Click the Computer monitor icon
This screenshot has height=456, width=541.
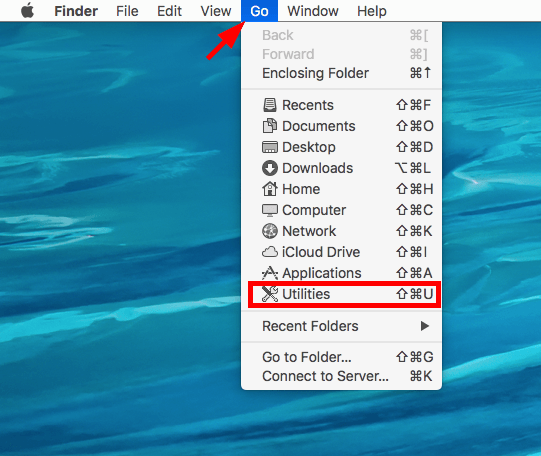point(269,210)
